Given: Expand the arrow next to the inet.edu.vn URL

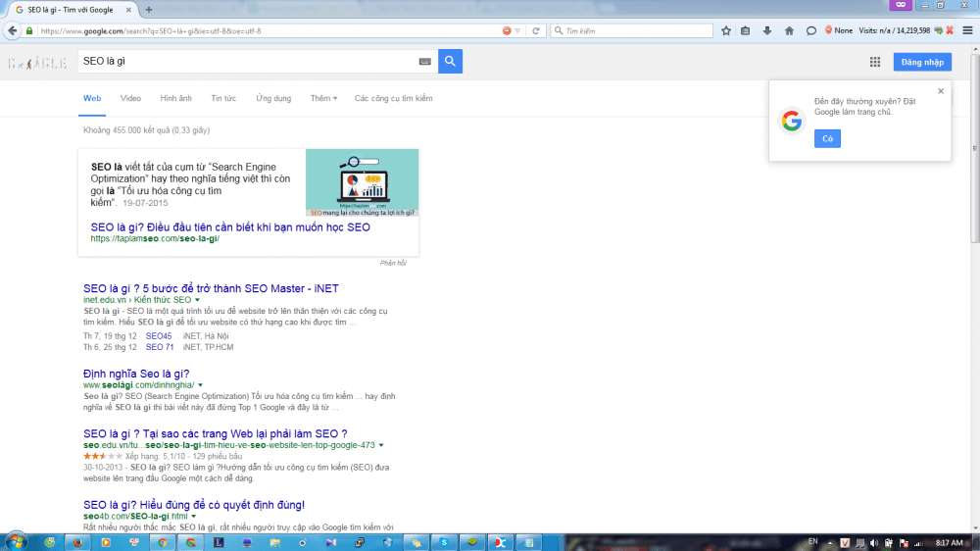Looking at the screenshot, I should 198,300.
